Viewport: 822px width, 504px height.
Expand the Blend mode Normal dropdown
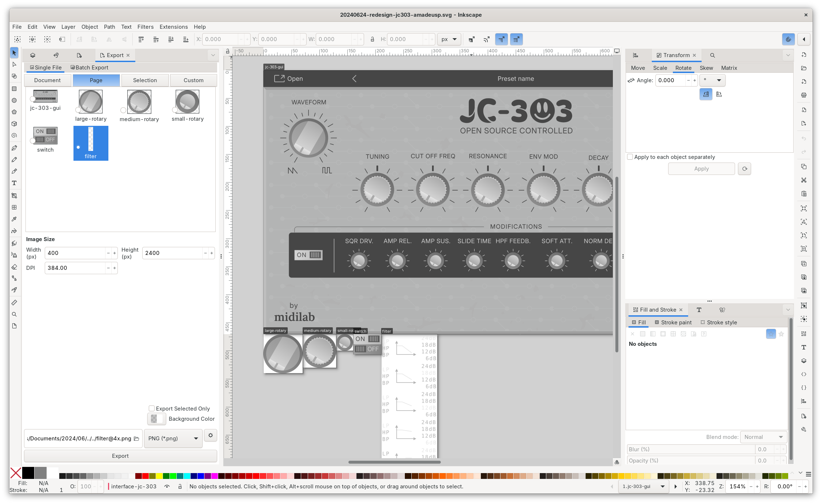click(x=763, y=437)
